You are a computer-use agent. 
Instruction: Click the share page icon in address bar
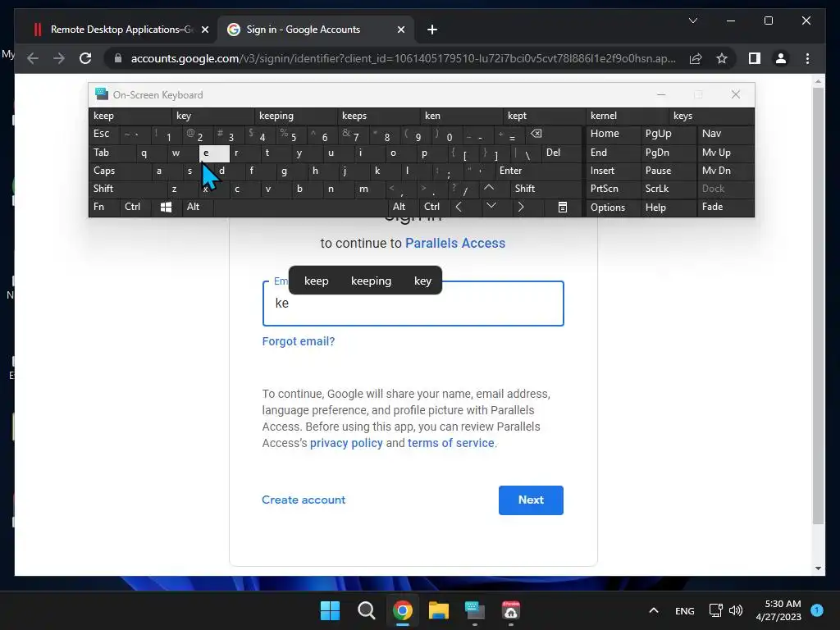click(696, 58)
